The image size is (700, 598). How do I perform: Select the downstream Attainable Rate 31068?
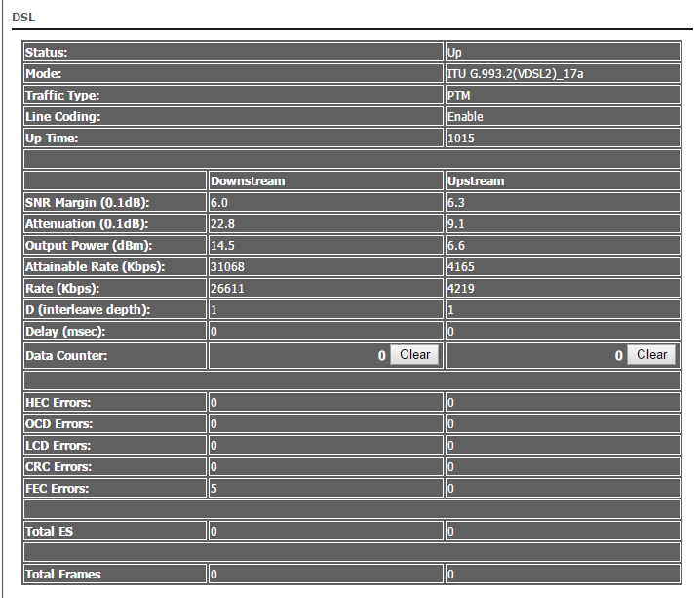pos(227,267)
